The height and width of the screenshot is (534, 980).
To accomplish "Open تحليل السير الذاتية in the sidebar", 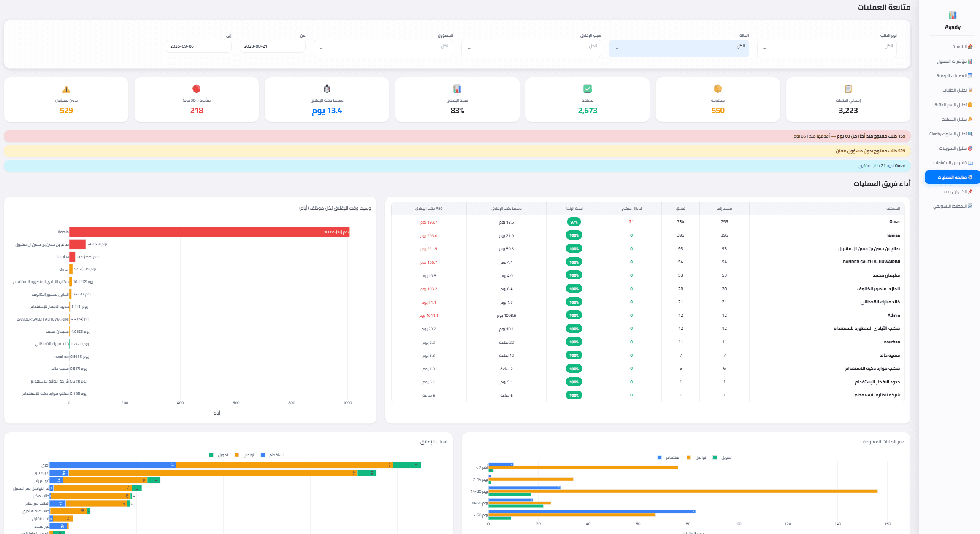I will (953, 105).
